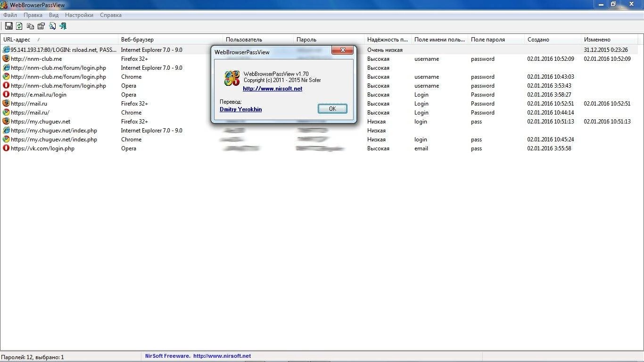Click the 02.01.2016 10:45:24 created cell
This screenshot has width=644, height=362.
(x=551, y=140)
